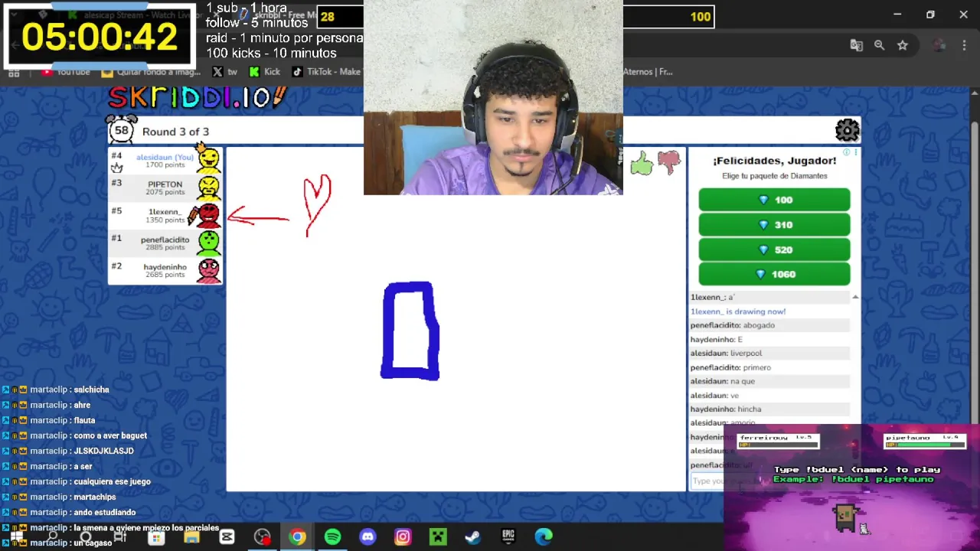Open Chrome translate page icon
980x551 pixels.
click(x=856, y=46)
